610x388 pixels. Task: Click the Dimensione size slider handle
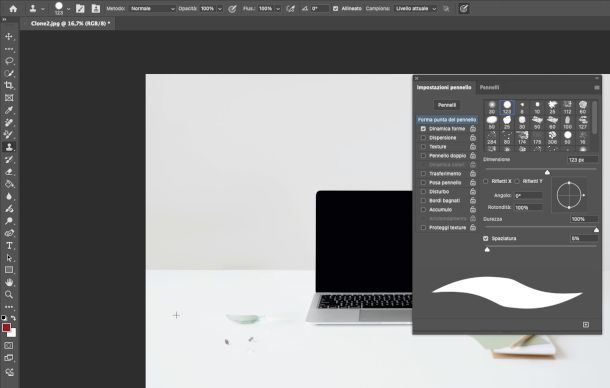[x=547, y=172]
